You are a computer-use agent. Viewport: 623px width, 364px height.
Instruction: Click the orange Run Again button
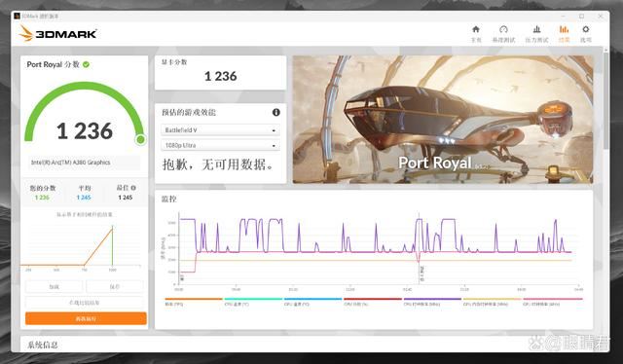[x=86, y=318]
